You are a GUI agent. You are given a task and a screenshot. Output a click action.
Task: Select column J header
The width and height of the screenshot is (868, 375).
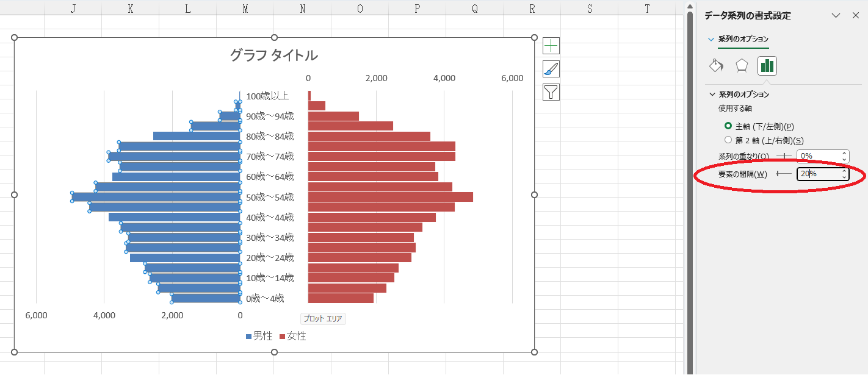click(x=73, y=8)
